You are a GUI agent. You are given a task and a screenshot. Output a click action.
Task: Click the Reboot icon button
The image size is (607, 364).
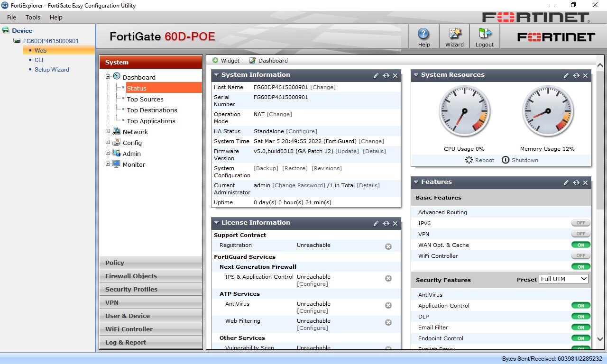tap(469, 160)
